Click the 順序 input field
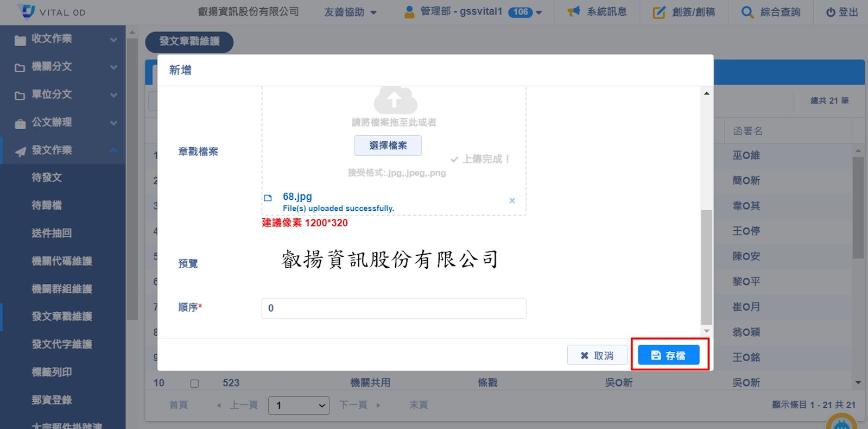The height and width of the screenshot is (429, 868). (394, 308)
